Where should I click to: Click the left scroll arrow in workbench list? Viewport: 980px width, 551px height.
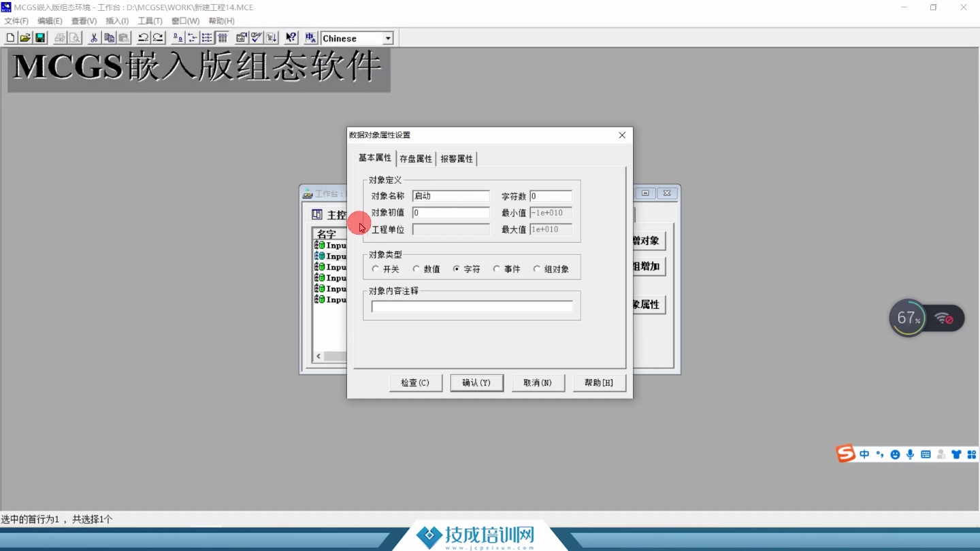[318, 356]
